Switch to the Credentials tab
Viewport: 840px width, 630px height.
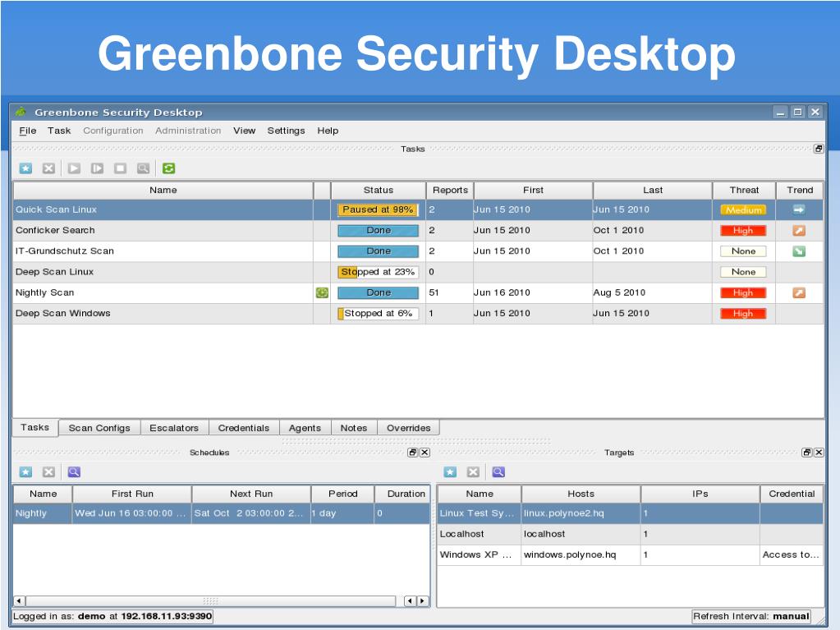pyautogui.click(x=244, y=428)
